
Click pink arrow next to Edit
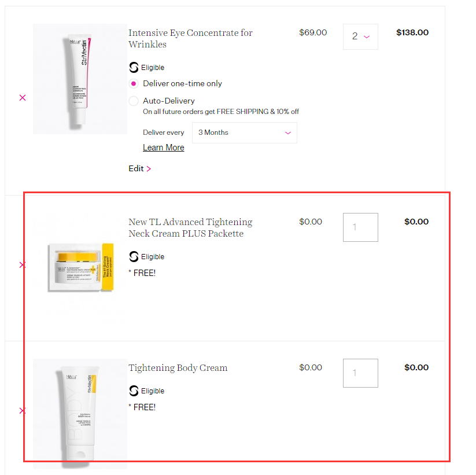point(149,169)
